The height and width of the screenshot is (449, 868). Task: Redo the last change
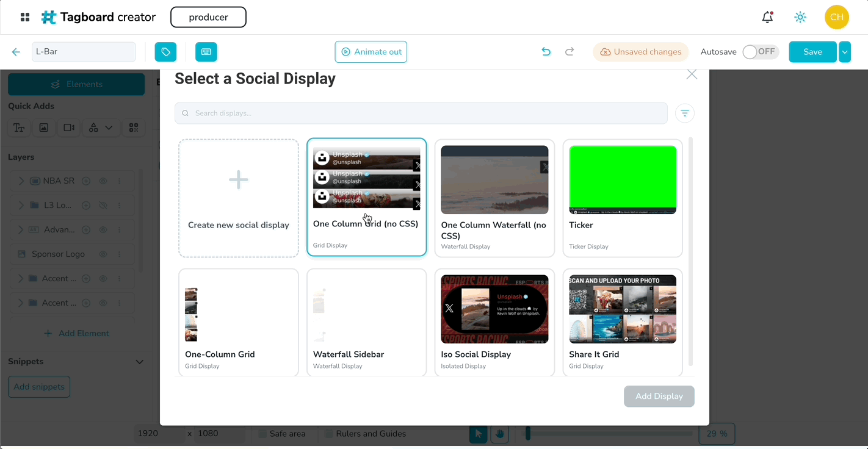pos(570,52)
